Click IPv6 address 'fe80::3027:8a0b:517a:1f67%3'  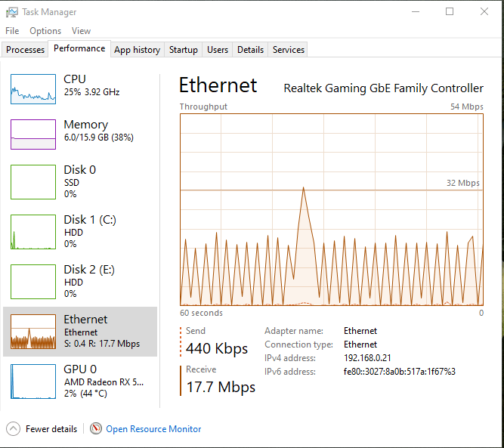[400, 372]
